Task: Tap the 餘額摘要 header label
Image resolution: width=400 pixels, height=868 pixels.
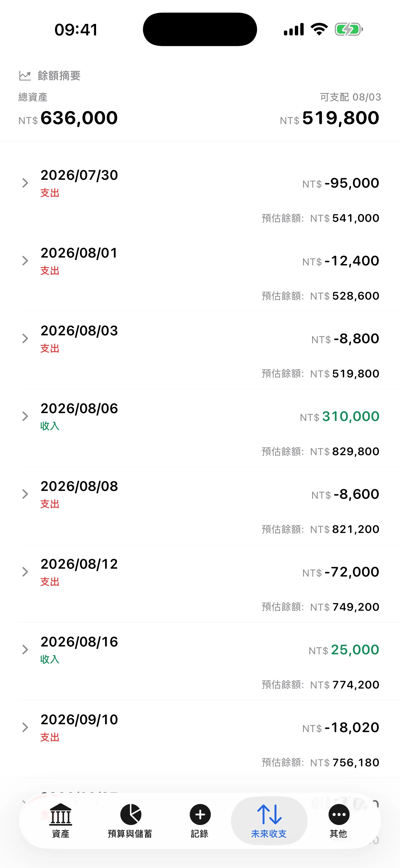Action: 59,76
